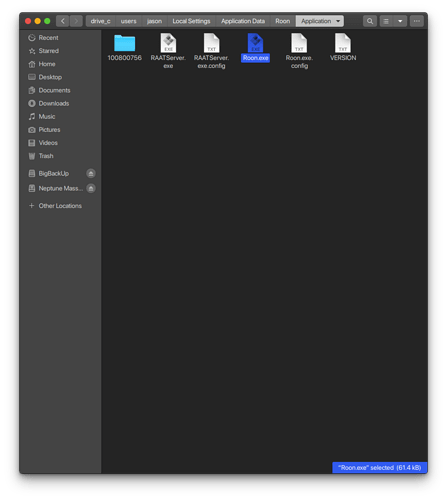Image resolution: width=447 pixels, height=500 pixels.
Task: Maximize the window with the green button
Action: tap(47, 21)
